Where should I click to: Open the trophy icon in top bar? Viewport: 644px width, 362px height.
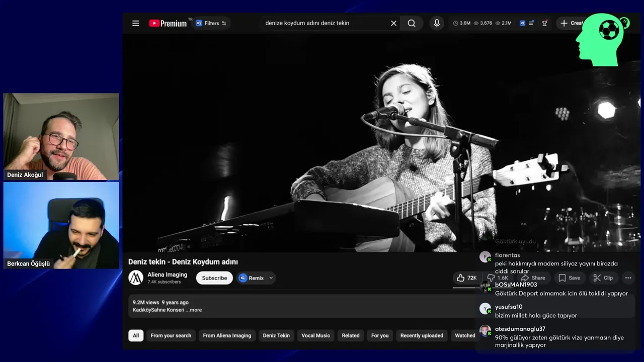(x=544, y=23)
